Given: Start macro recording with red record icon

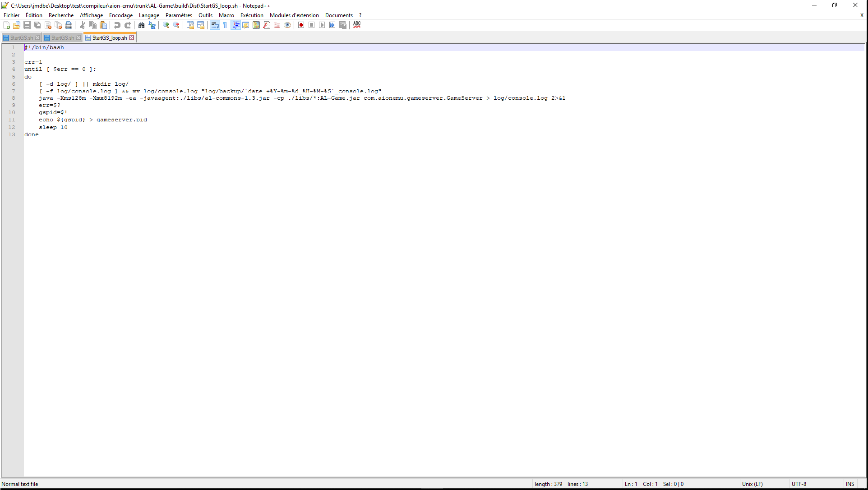Looking at the screenshot, I should click(x=301, y=25).
